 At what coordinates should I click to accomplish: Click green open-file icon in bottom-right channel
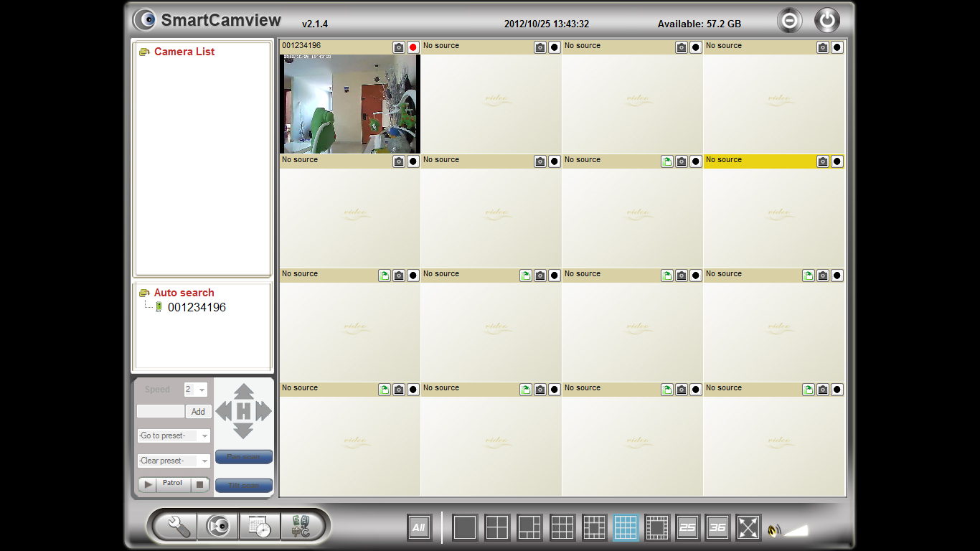coord(809,390)
